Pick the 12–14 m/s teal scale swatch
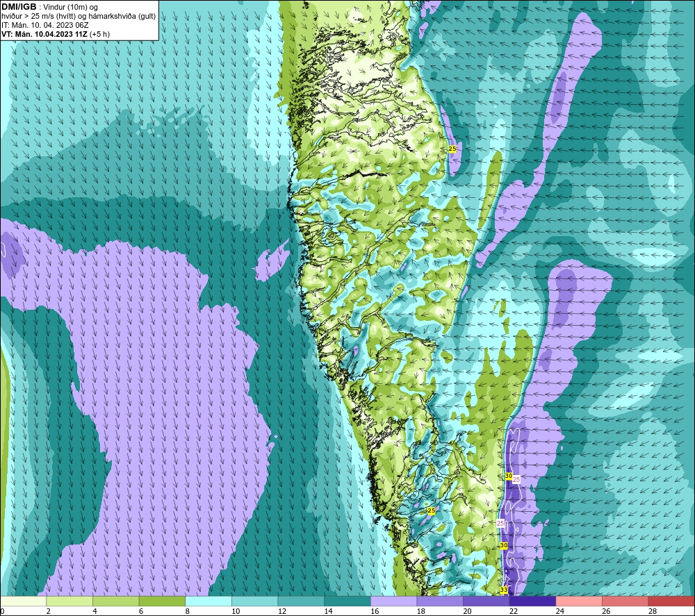The height and width of the screenshot is (616, 695). [x=301, y=601]
